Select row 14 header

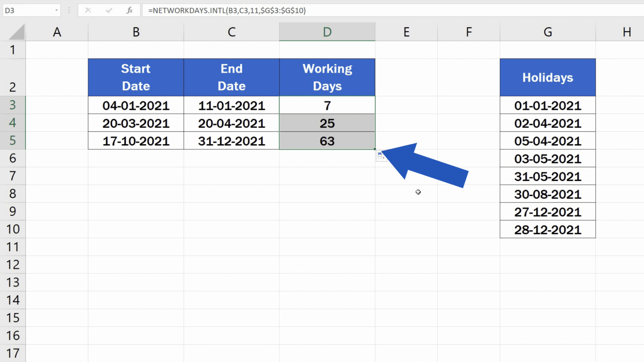pos(13,300)
